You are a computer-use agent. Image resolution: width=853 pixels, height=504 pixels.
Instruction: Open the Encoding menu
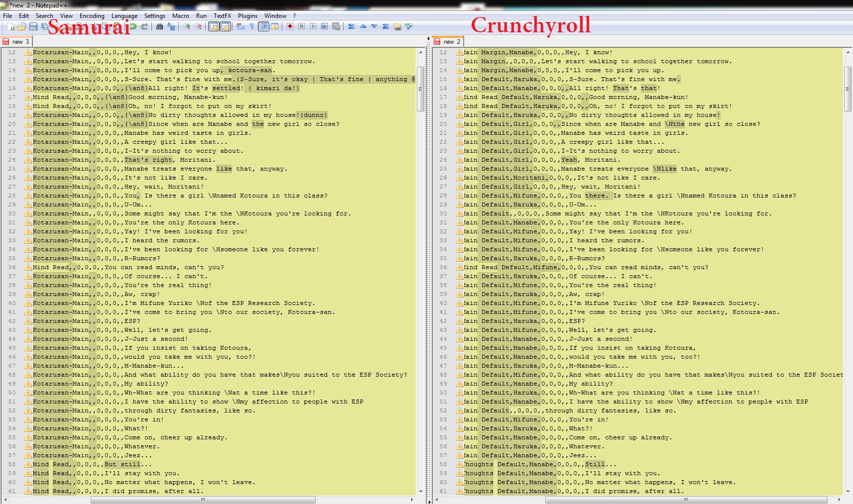(x=92, y=16)
